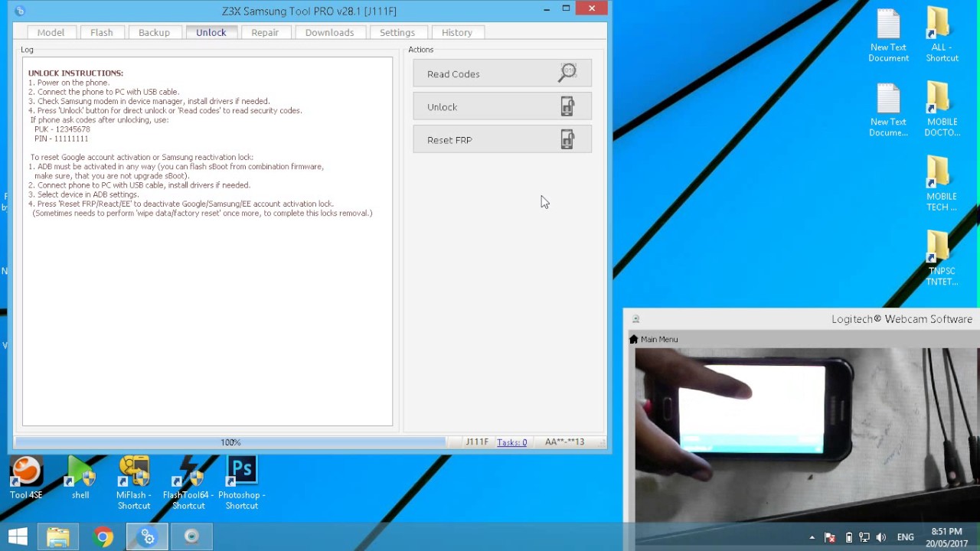Screen dimensions: 980x551
Task: Click the Z3X app icon in title bar
Action: (20, 11)
